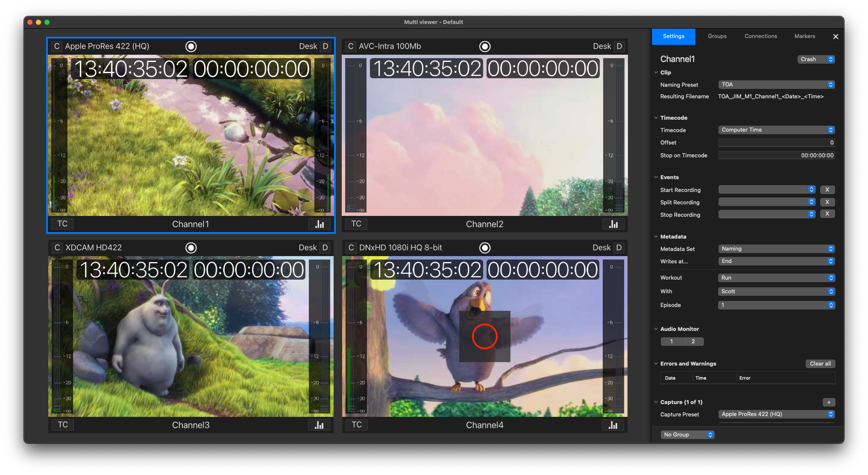The height and width of the screenshot is (475, 868).
Task: Open the No Group dropdown
Action: pos(687,435)
